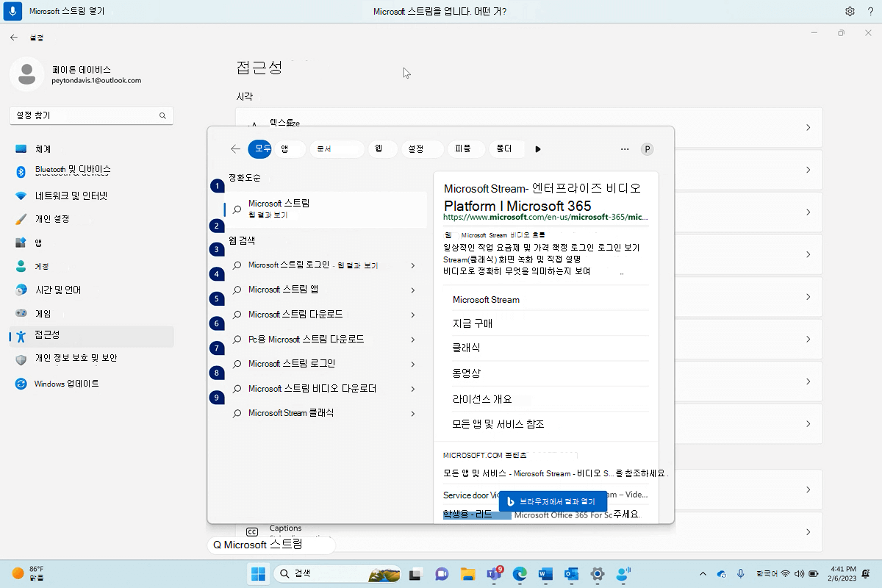This screenshot has width=882, height=588.
Task: Expand Pc용 Microsoft 스트림 다운로드 chevron
Action: (413, 340)
